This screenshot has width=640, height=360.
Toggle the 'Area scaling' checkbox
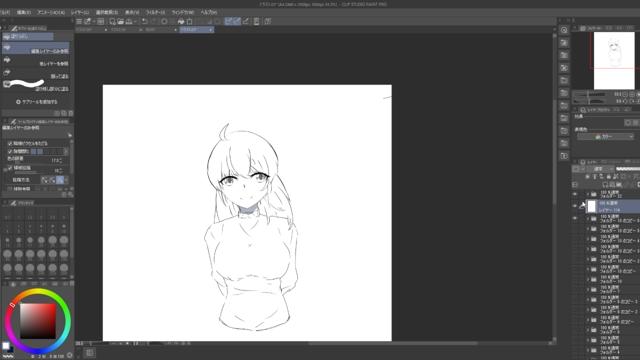point(10,168)
